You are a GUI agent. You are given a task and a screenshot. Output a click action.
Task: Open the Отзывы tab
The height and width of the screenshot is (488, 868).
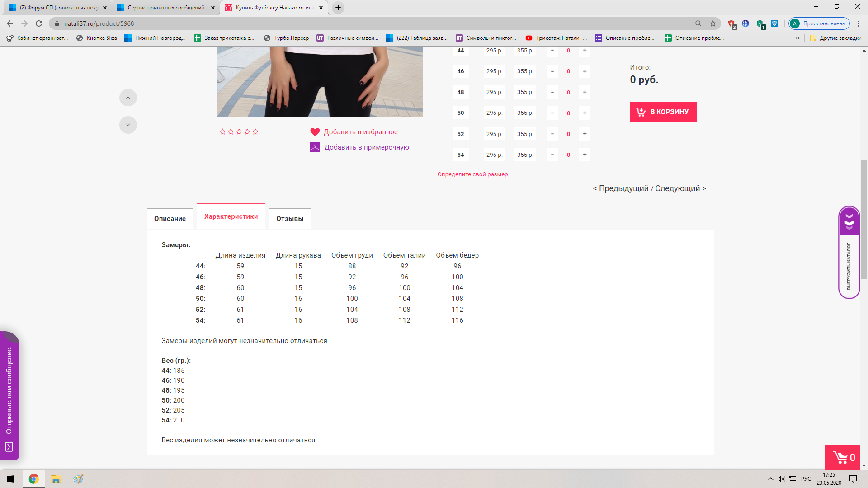click(290, 219)
